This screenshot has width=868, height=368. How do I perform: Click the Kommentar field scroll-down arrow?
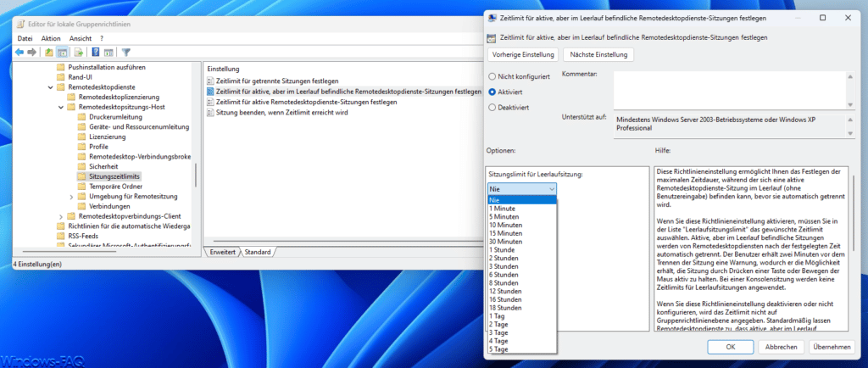pos(850,104)
